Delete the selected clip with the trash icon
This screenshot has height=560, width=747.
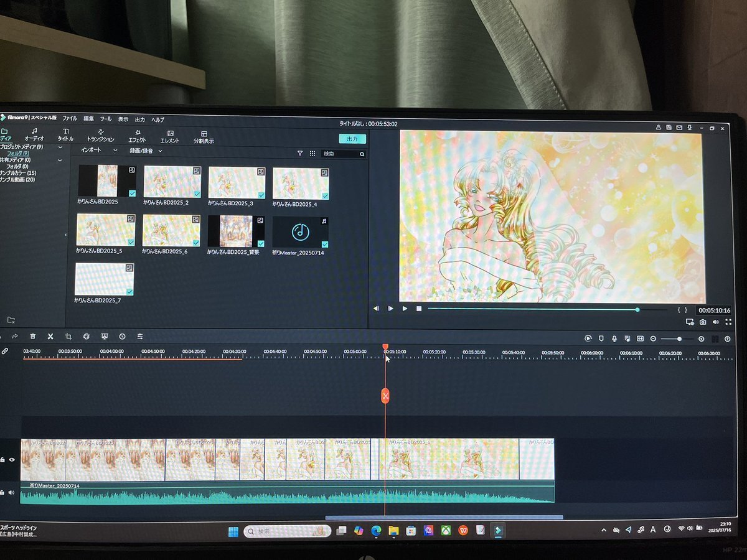[32, 336]
